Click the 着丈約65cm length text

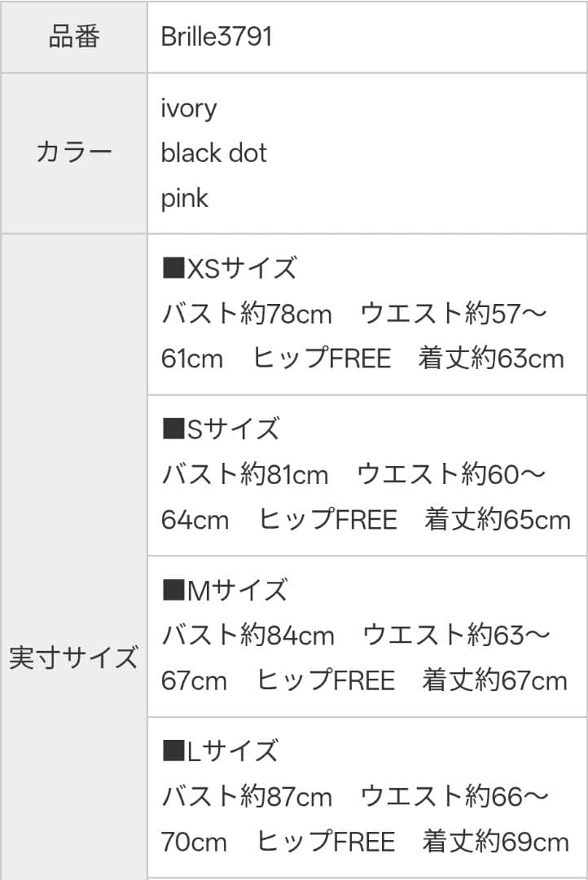[497, 520]
